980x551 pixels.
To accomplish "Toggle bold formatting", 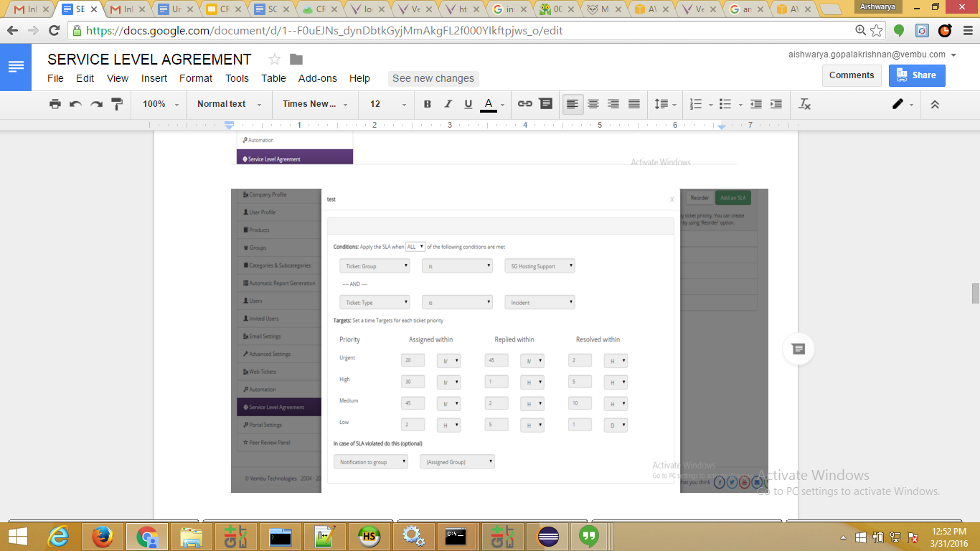I will [428, 104].
